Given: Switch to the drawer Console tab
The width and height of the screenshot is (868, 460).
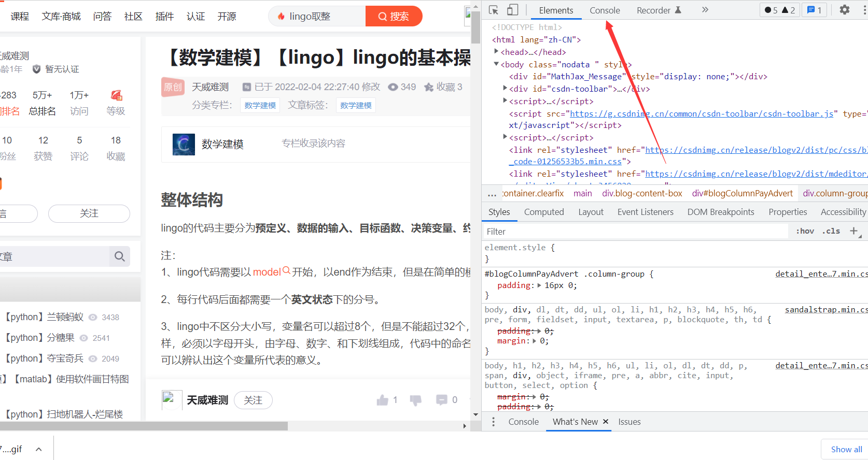Looking at the screenshot, I should point(523,422).
